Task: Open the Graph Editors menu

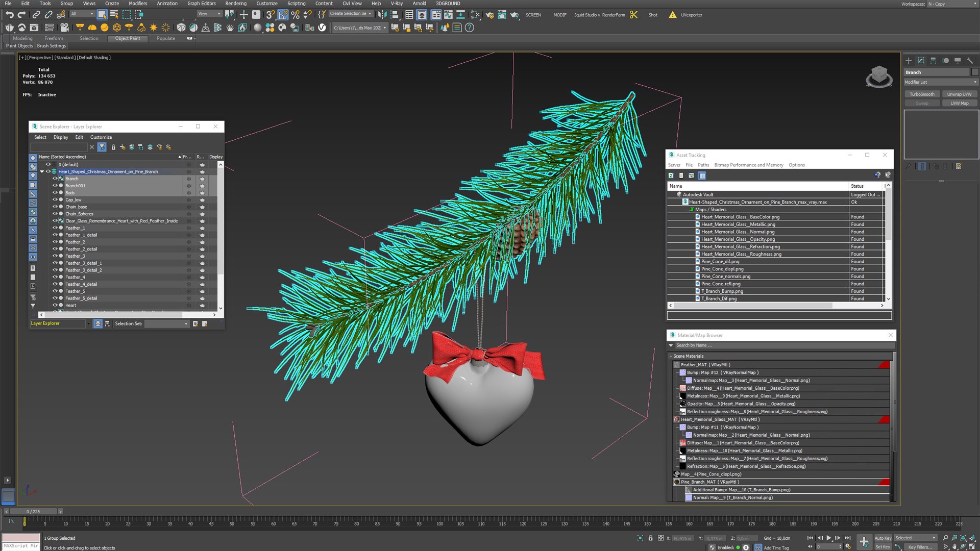Action: tap(202, 4)
